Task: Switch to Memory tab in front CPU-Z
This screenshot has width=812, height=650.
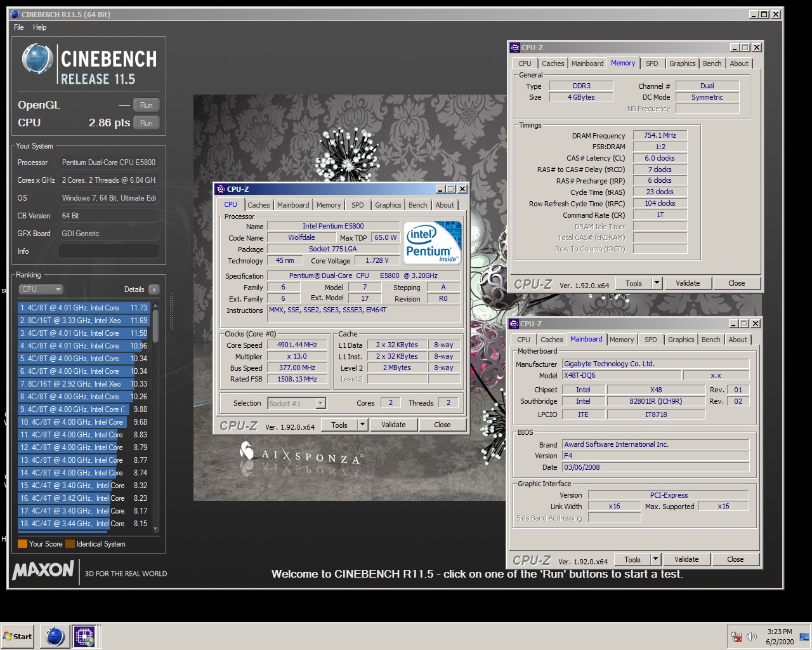Action: 329,205
